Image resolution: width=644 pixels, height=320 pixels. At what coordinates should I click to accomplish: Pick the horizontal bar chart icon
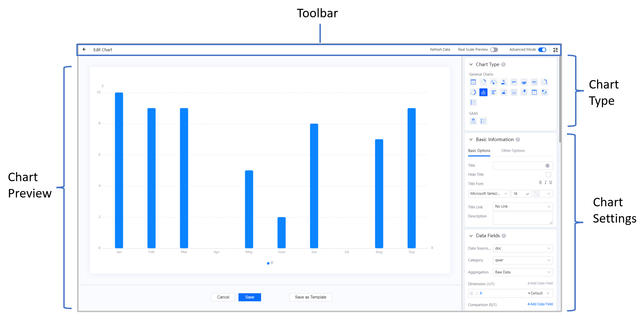pyautogui.click(x=493, y=92)
